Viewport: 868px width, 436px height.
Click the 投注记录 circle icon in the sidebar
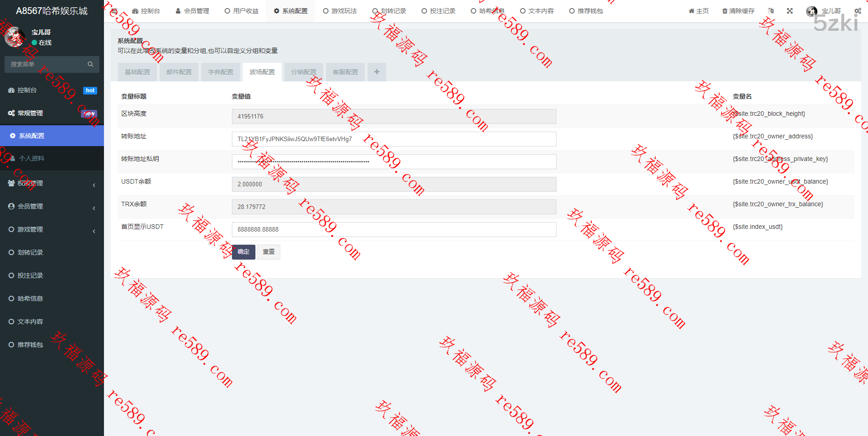coord(11,275)
